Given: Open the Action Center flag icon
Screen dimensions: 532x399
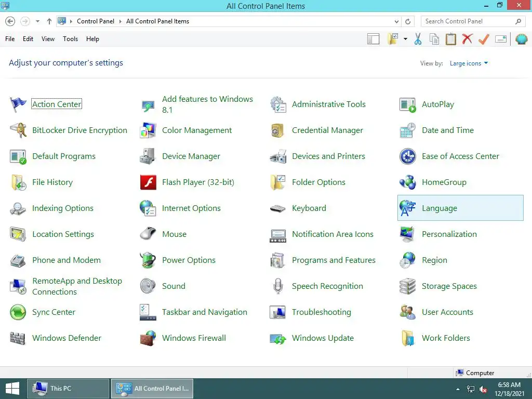Looking at the screenshot, I should tap(18, 104).
